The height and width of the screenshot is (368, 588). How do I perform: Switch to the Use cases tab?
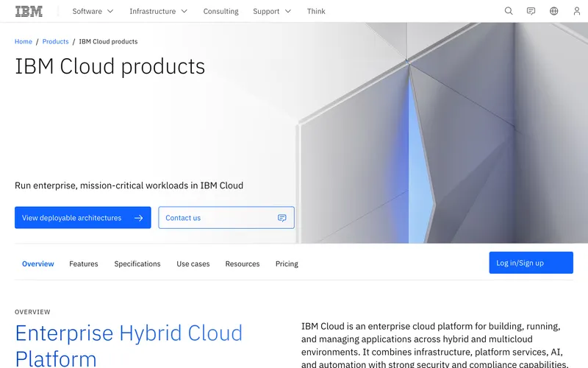click(x=193, y=263)
